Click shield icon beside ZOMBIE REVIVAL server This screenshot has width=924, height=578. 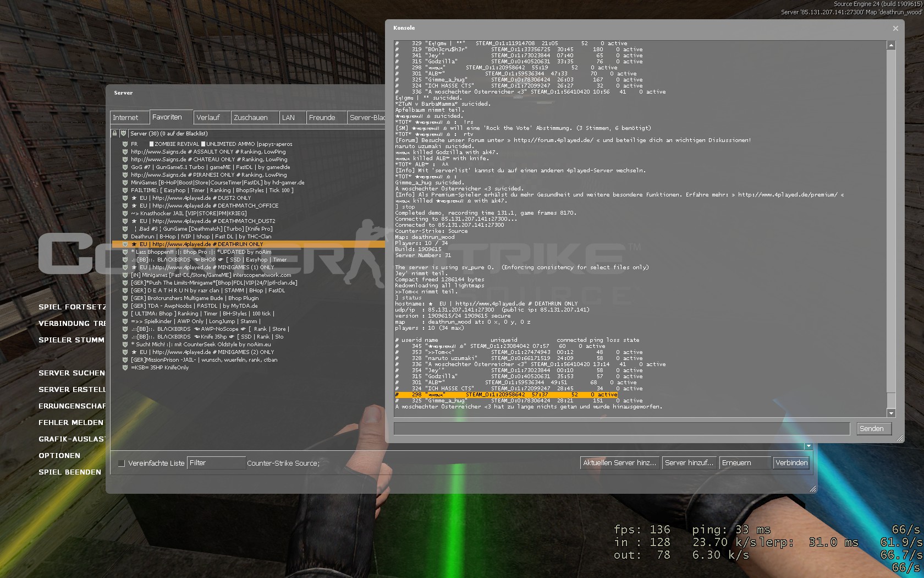coord(125,144)
